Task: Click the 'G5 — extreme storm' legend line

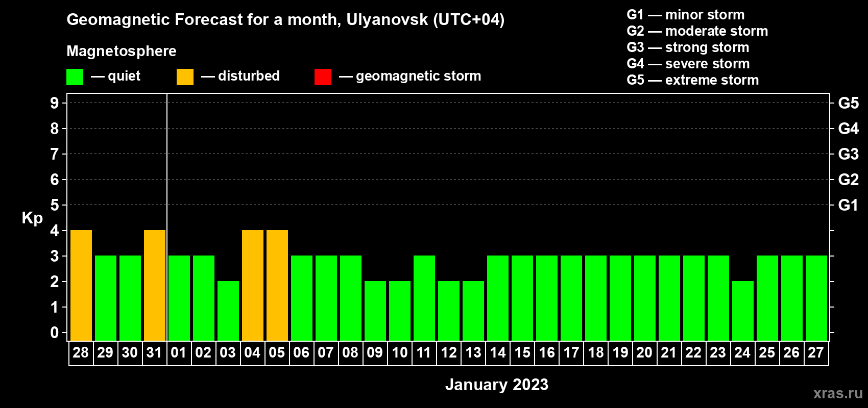Action: pos(693,80)
